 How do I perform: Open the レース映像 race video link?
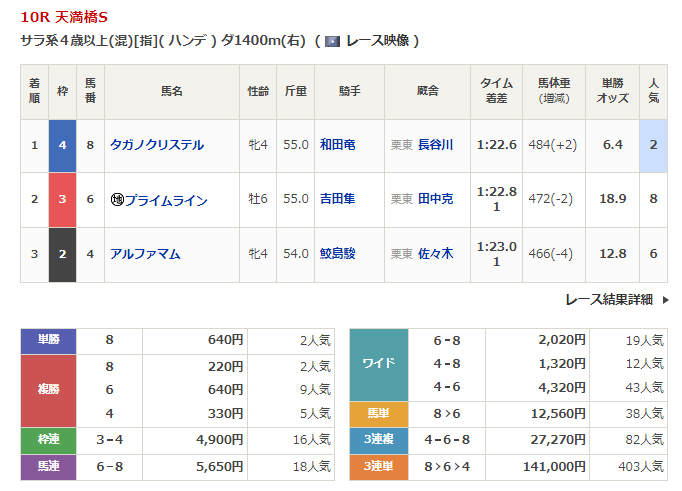click(x=378, y=41)
